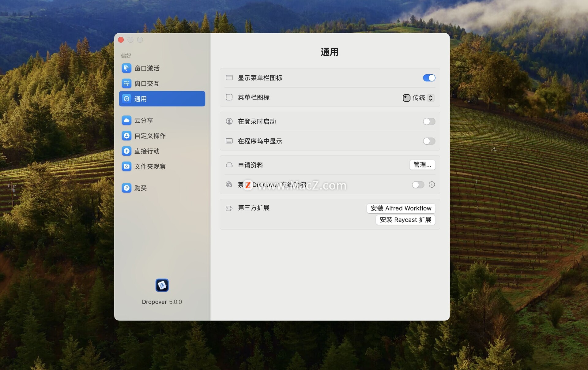Open the 购买 section
588x370 pixels.
coord(162,188)
